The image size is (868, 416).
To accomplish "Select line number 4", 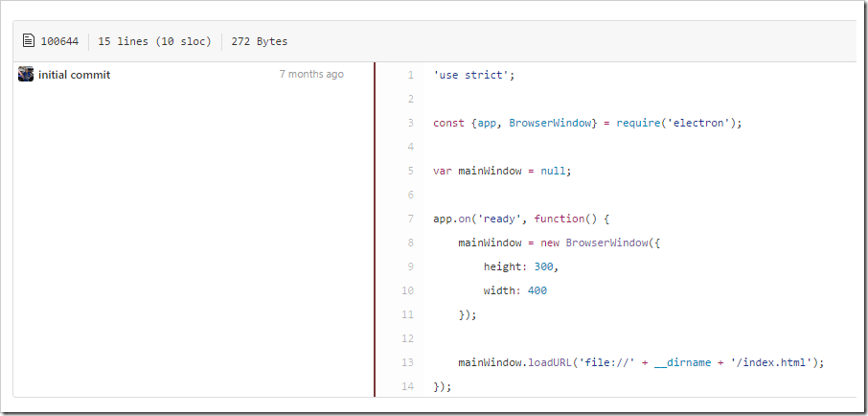I will 411,147.
